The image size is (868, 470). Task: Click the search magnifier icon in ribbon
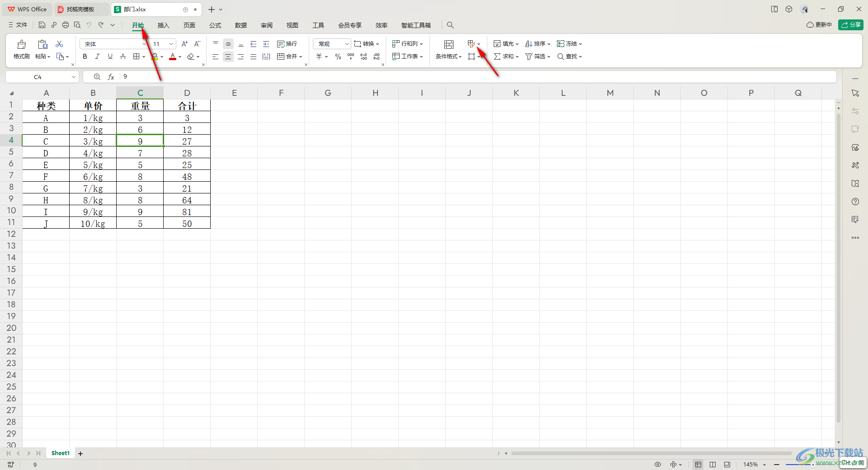click(450, 25)
